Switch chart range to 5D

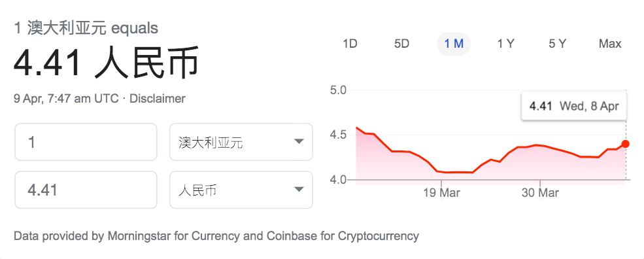coord(401,44)
